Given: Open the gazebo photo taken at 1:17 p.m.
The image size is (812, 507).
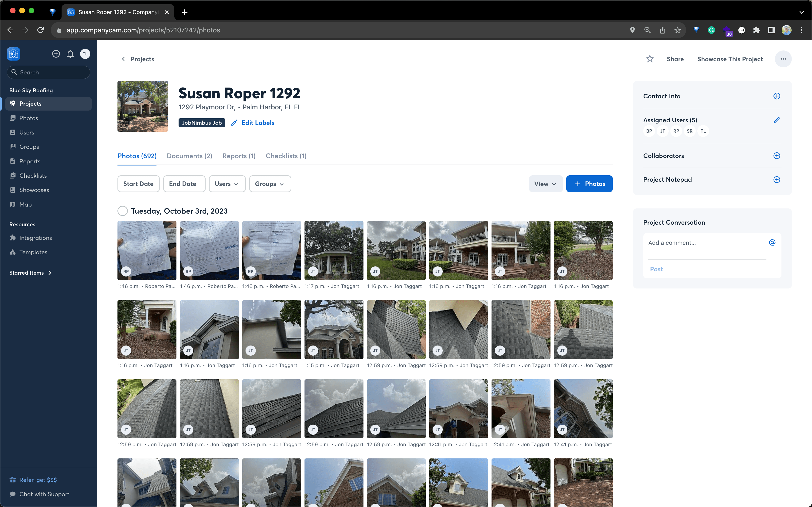Looking at the screenshot, I should tap(334, 250).
